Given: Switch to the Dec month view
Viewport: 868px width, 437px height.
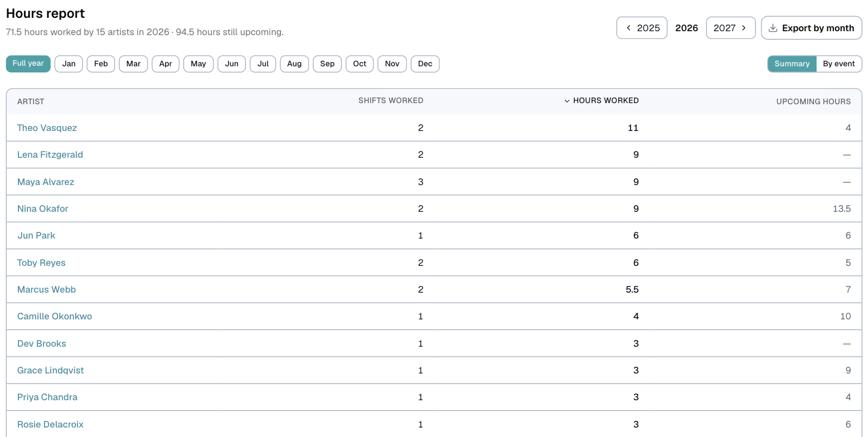Looking at the screenshot, I should pyautogui.click(x=425, y=64).
